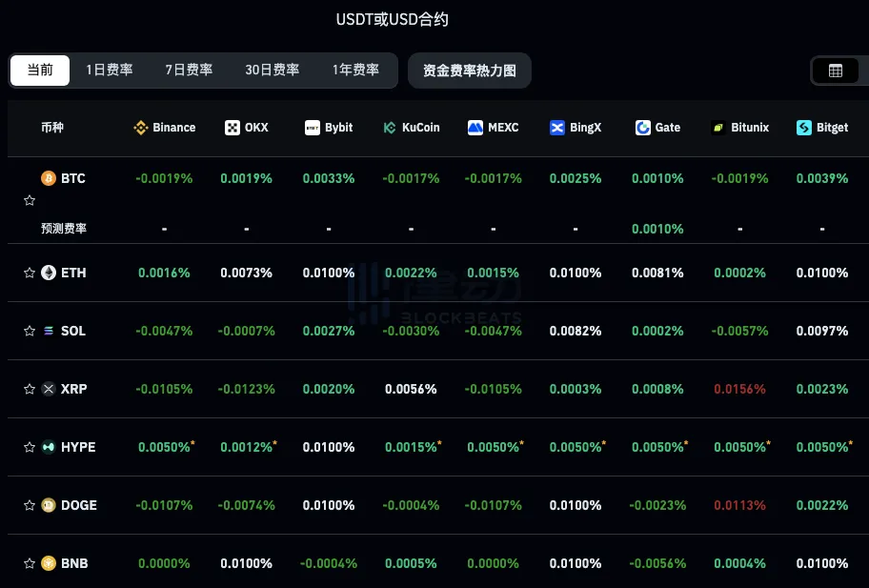The image size is (869, 588).
Task: Show the 30日费率 tab
Action: pos(273,70)
